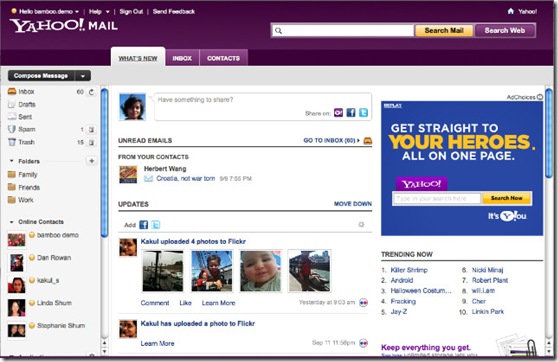
Task: Add Twitter to updates feed
Action: pos(156,225)
